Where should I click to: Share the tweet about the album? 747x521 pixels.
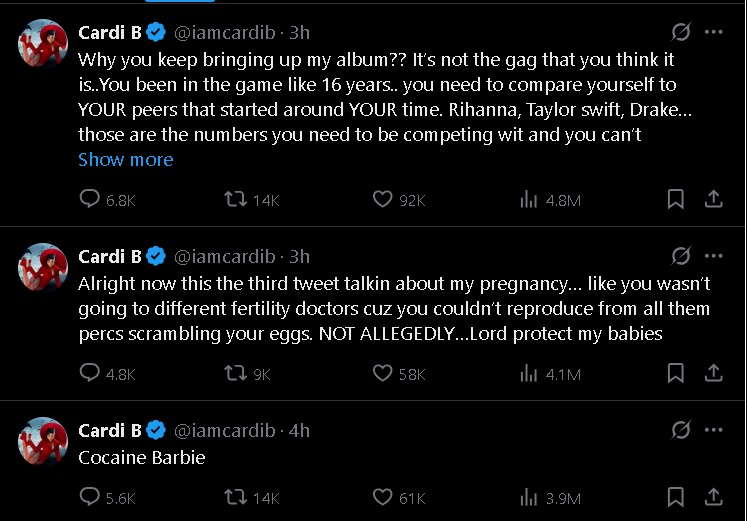pyautogui.click(x=713, y=200)
